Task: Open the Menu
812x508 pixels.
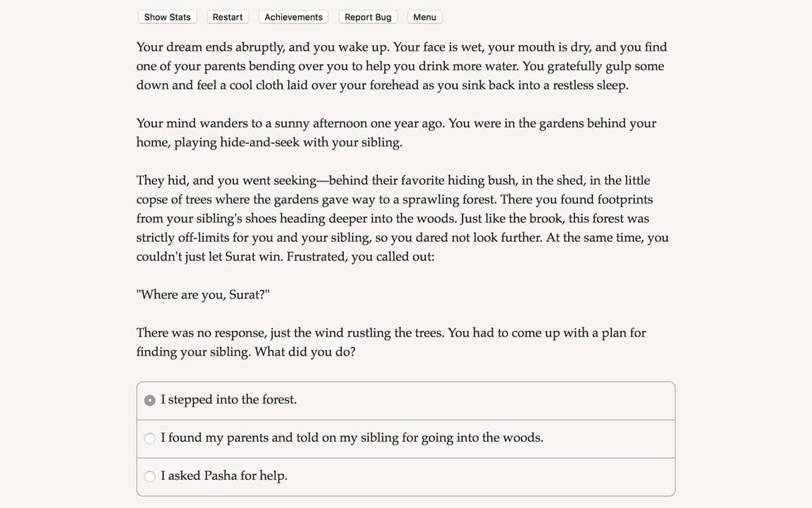Action: click(424, 17)
